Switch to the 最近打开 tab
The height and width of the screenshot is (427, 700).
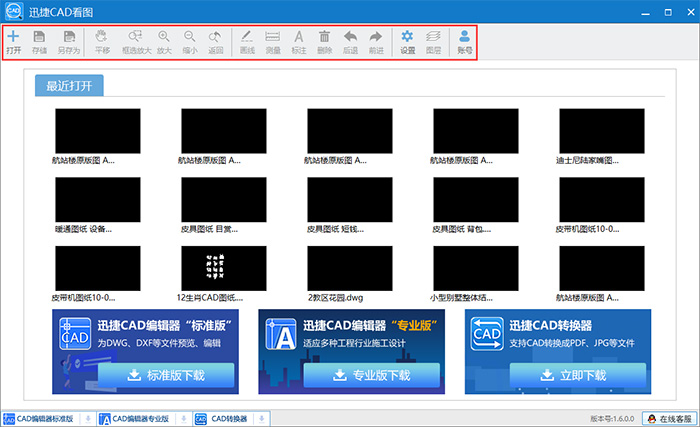click(69, 86)
